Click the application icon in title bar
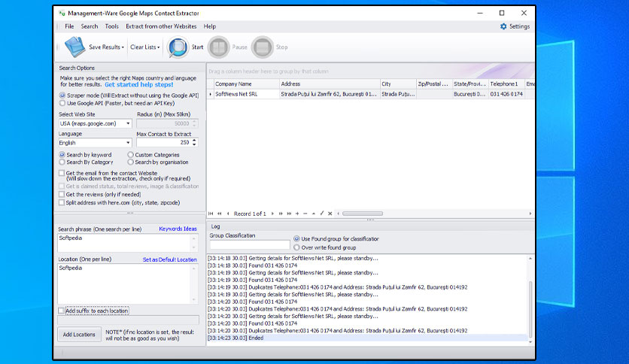The image size is (629, 364). (62, 14)
